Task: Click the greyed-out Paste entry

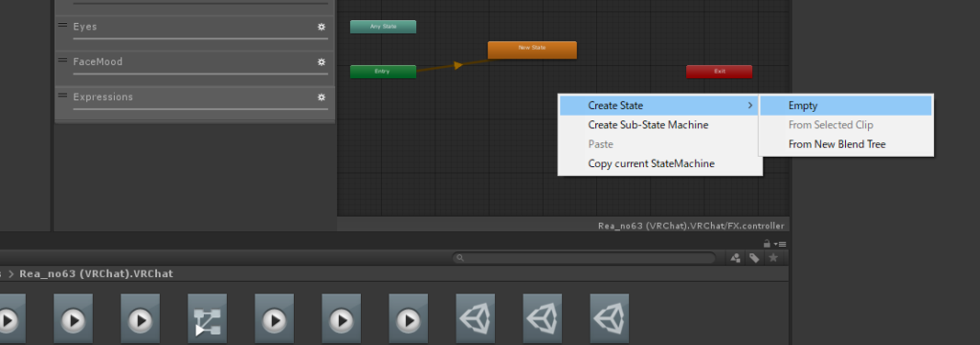Action: (601, 144)
